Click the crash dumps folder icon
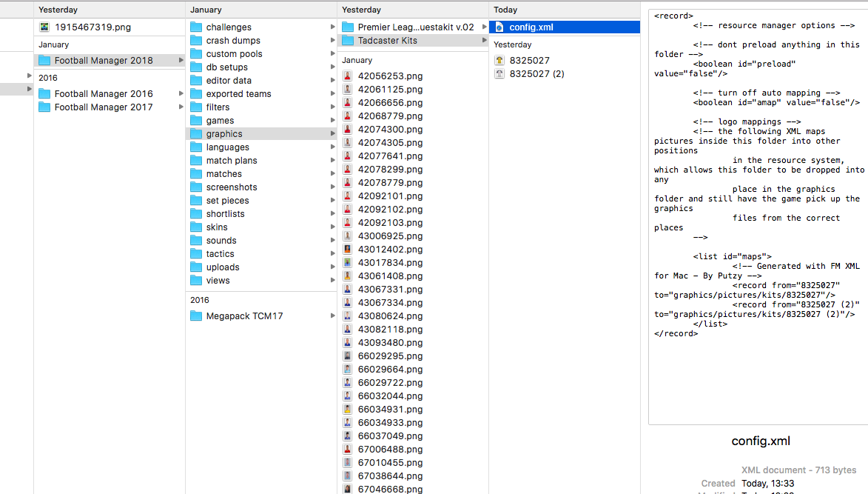This screenshot has width=868, height=494. pyautogui.click(x=196, y=40)
